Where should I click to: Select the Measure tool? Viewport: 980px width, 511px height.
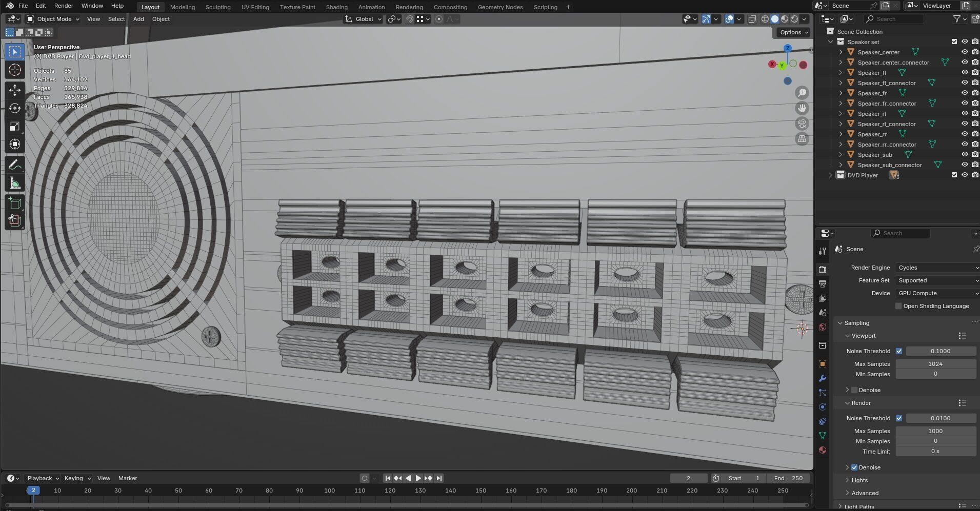(15, 183)
